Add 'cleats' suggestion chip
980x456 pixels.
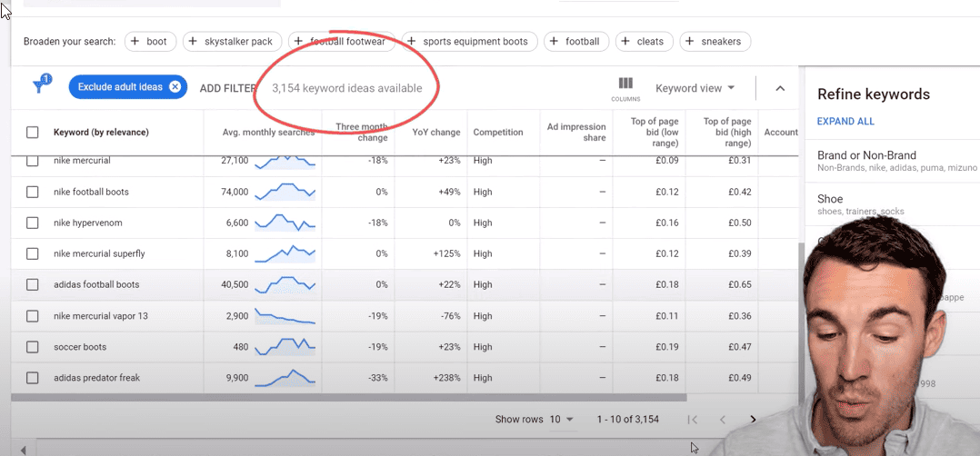point(644,42)
